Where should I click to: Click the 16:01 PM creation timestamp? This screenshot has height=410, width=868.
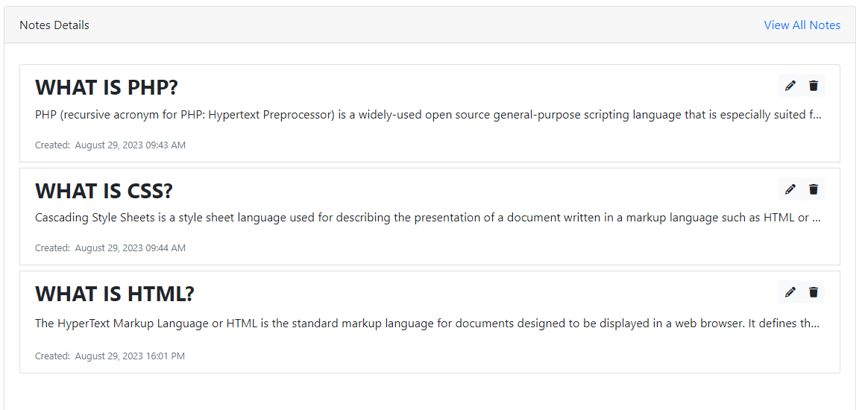point(130,356)
